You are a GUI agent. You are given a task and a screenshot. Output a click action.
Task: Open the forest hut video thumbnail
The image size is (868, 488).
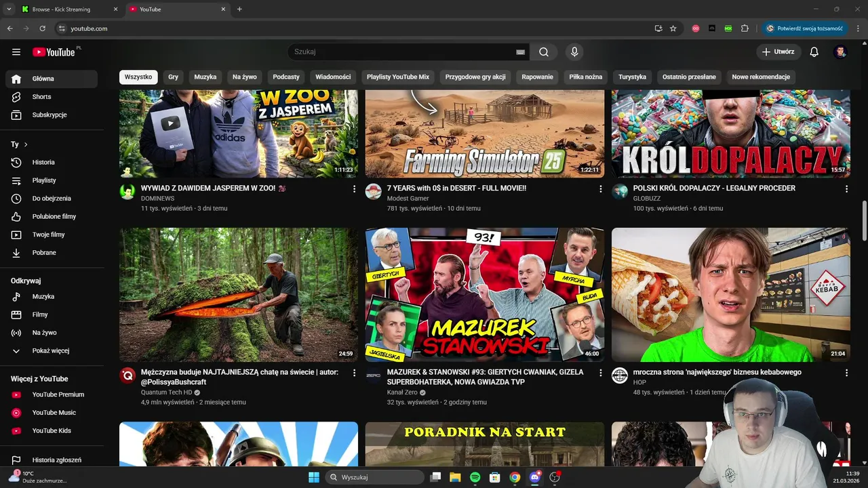(239, 295)
